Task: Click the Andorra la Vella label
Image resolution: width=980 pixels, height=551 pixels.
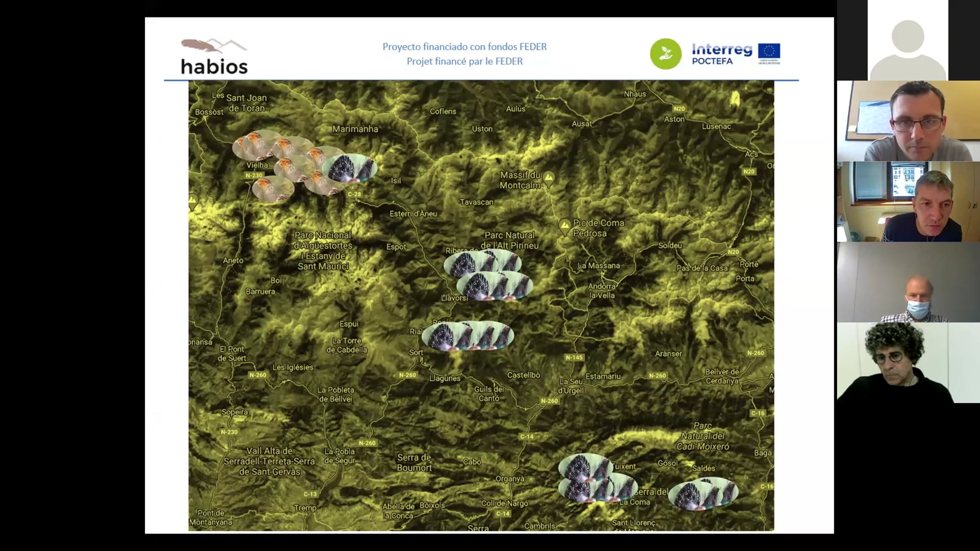Action: tap(602, 291)
